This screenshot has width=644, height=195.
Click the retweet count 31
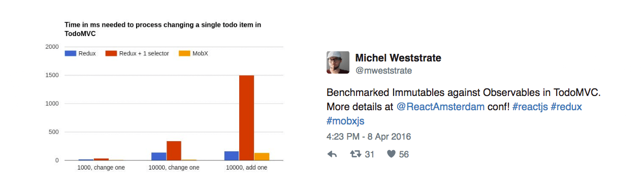pyautogui.click(x=369, y=154)
